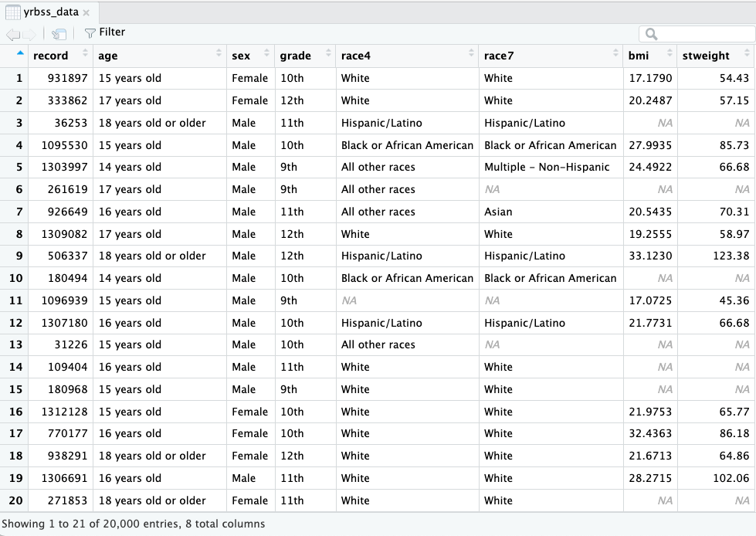The width and height of the screenshot is (756, 536).
Task: Close the yrbss_data tab
Action: click(86, 13)
